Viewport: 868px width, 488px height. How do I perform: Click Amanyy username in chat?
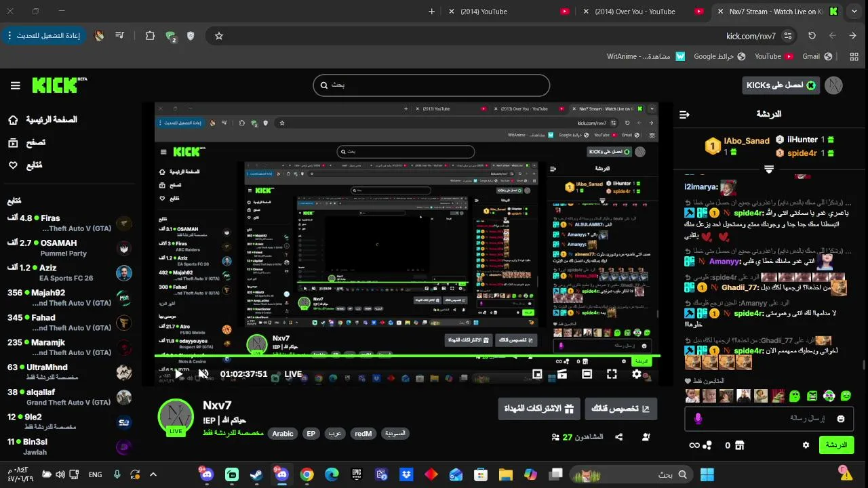(724, 262)
